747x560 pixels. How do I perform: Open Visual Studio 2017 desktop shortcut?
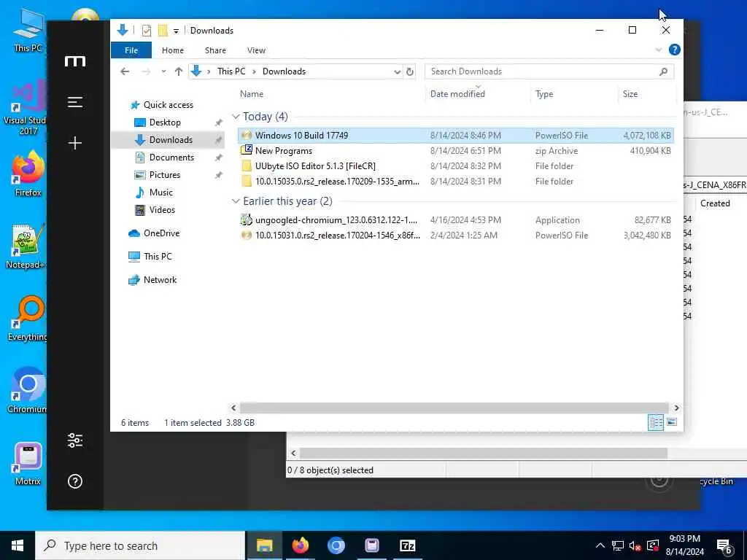coord(25,107)
